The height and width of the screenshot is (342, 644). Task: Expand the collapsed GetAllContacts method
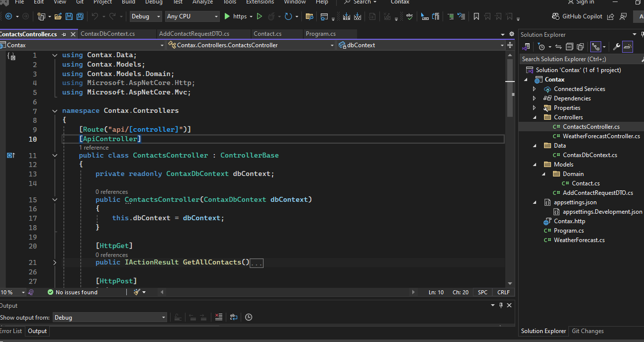coord(55,262)
